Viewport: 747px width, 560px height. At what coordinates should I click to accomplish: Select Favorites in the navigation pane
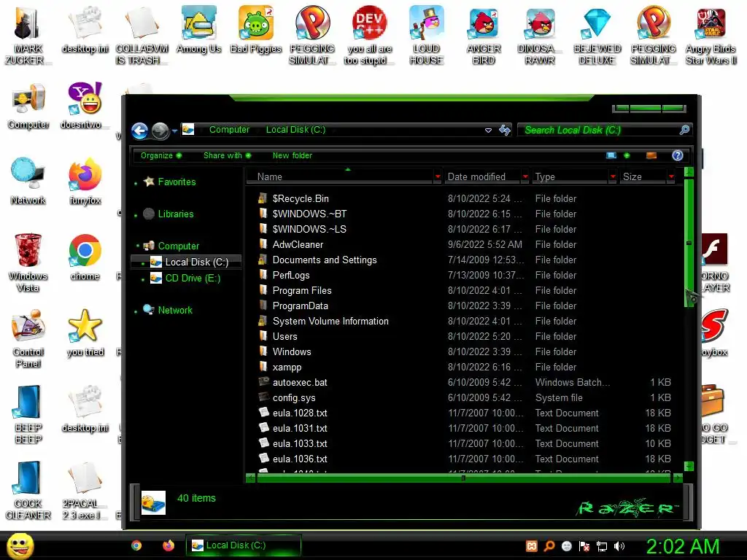point(177,182)
